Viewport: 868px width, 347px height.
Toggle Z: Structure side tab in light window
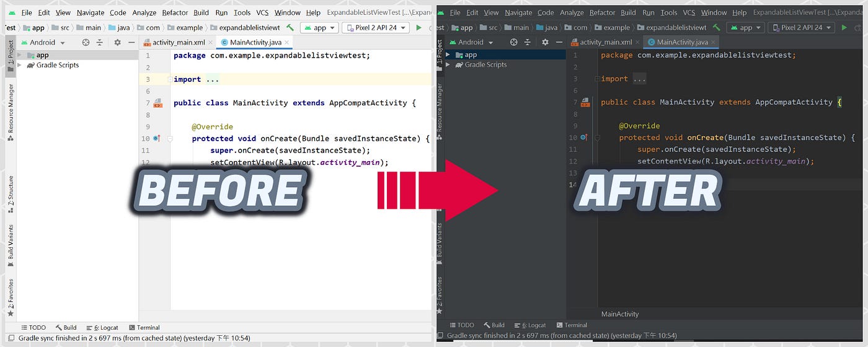point(11,193)
